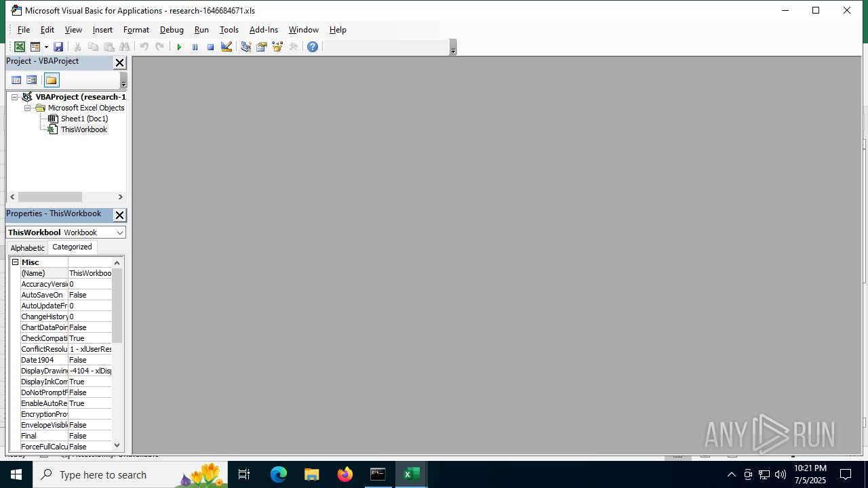Open the Debug menu

pyautogui.click(x=172, y=30)
